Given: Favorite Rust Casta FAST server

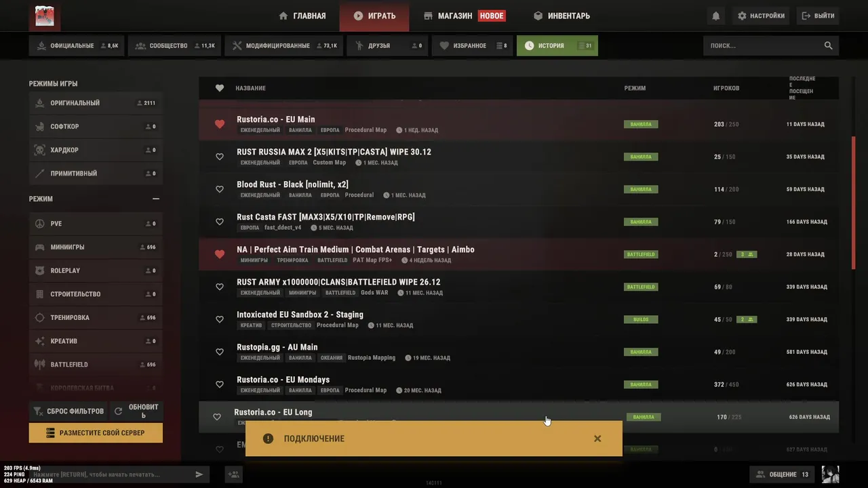Looking at the screenshot, I should point(219,222).
